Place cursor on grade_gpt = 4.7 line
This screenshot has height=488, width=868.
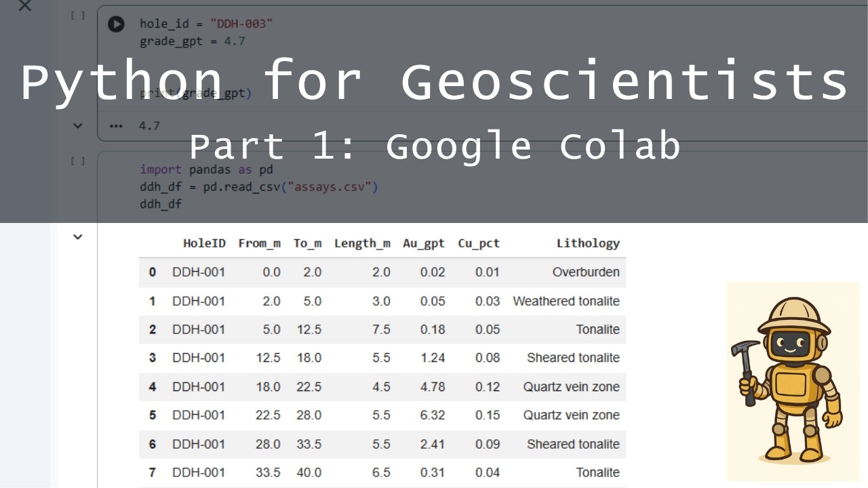tap(193, 41)
